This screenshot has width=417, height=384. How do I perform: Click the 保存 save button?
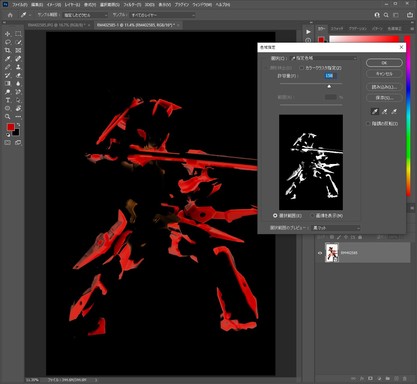(384, 98)
